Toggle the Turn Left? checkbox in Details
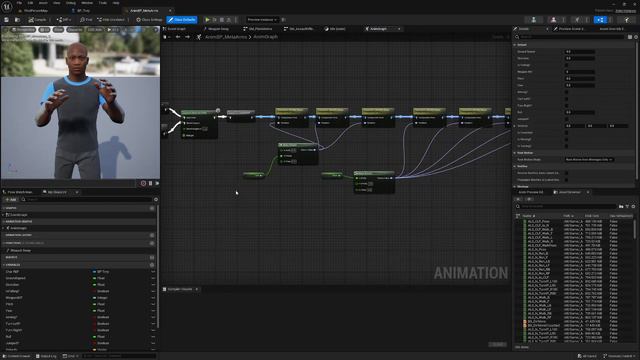 [567, 99]
